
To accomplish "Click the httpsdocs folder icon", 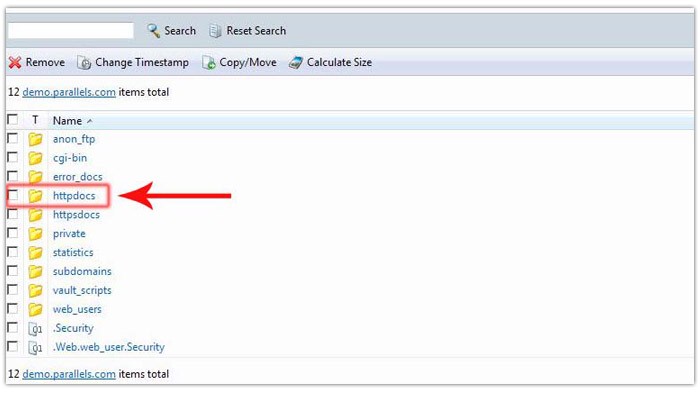I will click(x=35, y=215).
